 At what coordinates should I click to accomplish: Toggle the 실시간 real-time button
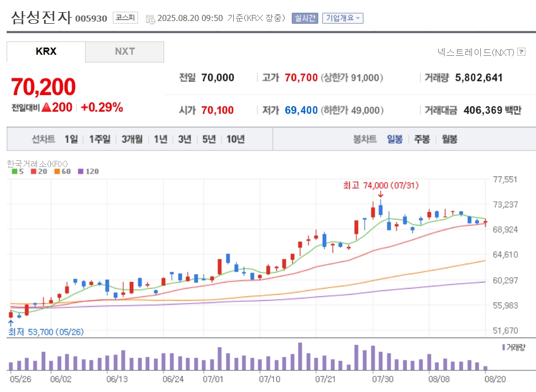305,18
